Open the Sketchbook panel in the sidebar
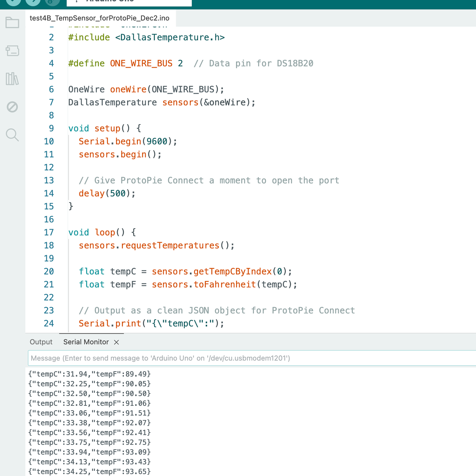The height and width of the screenshot is (476, 476). tap(12, 23)
